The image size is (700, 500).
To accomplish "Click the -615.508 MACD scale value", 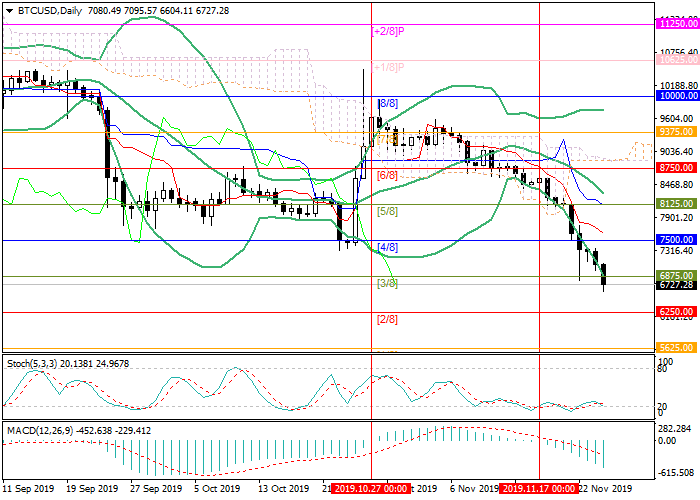I will click(x=677, y=472).
